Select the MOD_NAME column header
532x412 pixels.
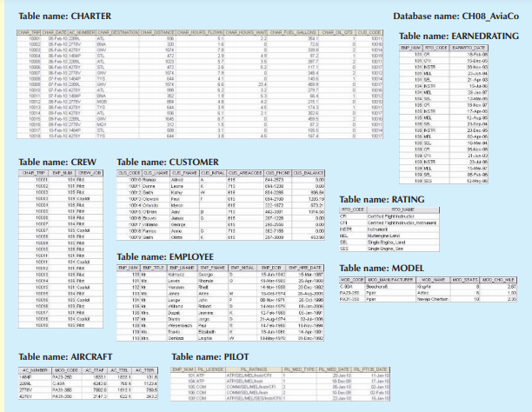[433, 280]
